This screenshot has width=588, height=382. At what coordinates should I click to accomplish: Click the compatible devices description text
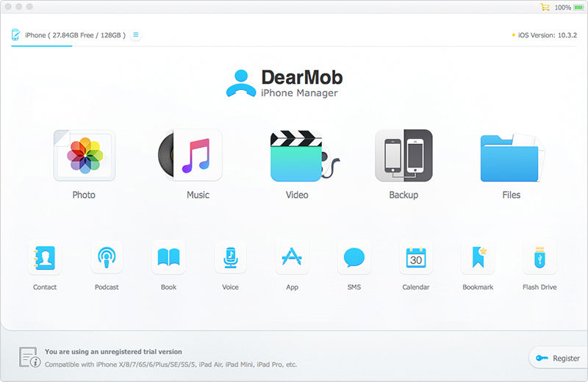pyautogui.click(x=171, y=364)
